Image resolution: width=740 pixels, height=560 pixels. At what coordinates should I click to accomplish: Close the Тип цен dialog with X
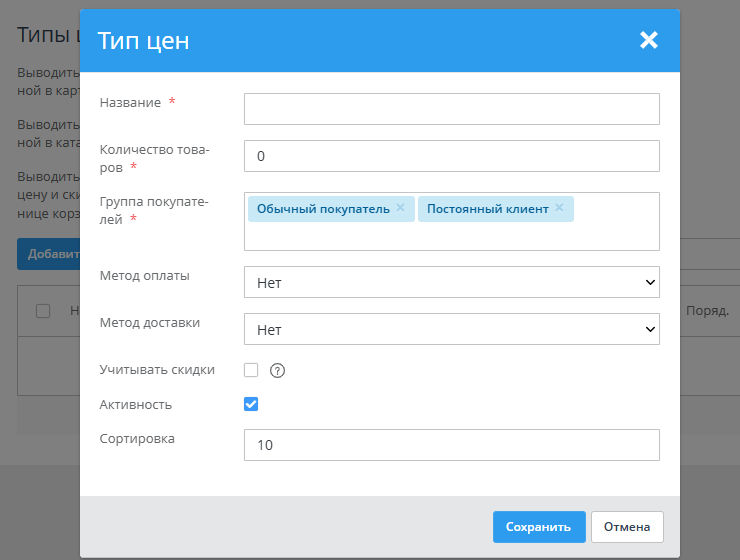pos(649,40)
